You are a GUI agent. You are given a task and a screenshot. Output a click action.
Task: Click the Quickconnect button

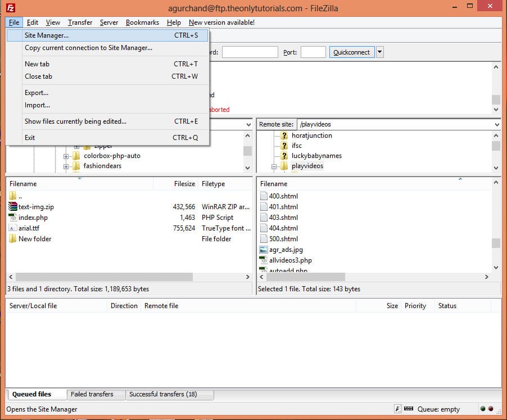[352, 52]
